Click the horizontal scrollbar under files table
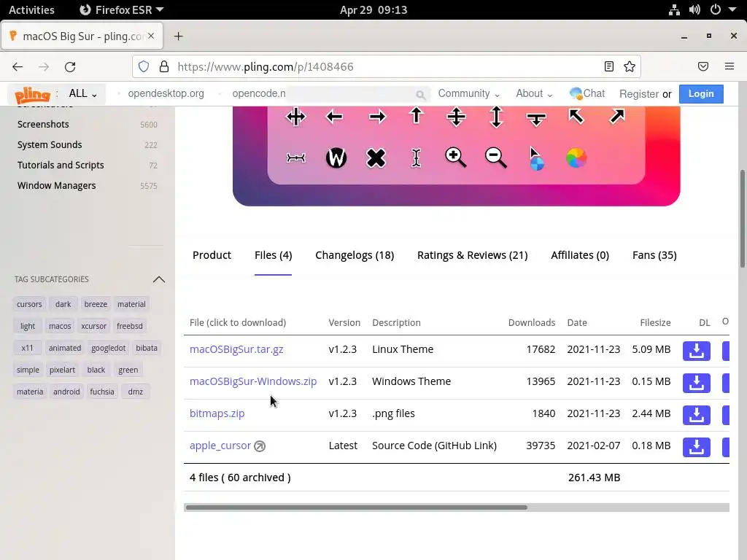Image resolution: width=747 pixels, height=560 pixels. [356, 507]
